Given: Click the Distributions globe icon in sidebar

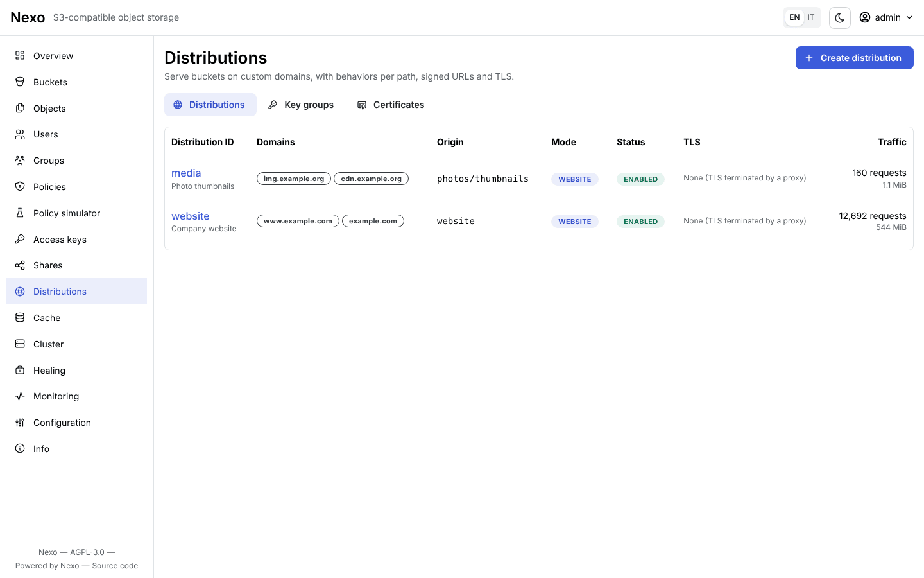Looking at the screenshot, I should click(20, 292).
